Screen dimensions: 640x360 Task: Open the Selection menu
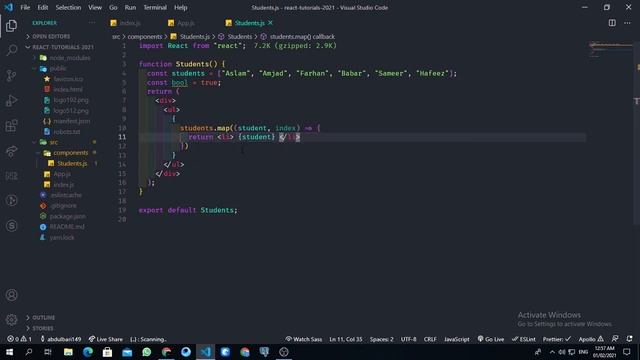68,7
